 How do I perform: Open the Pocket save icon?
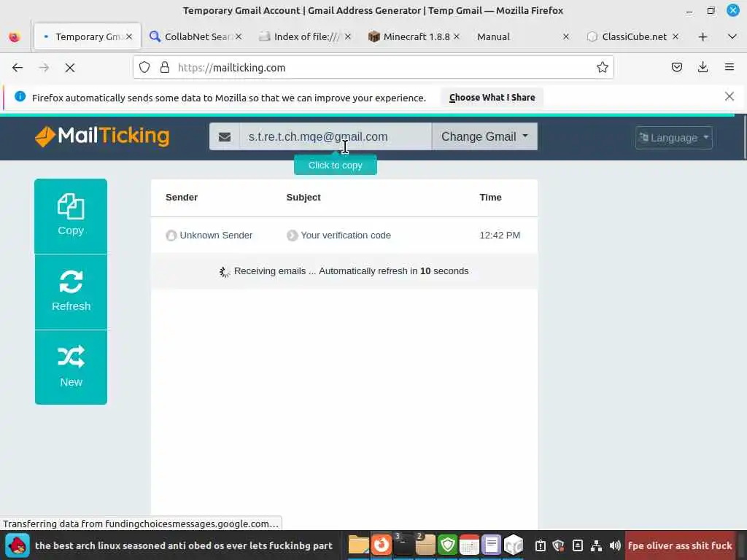pos(676,68)
